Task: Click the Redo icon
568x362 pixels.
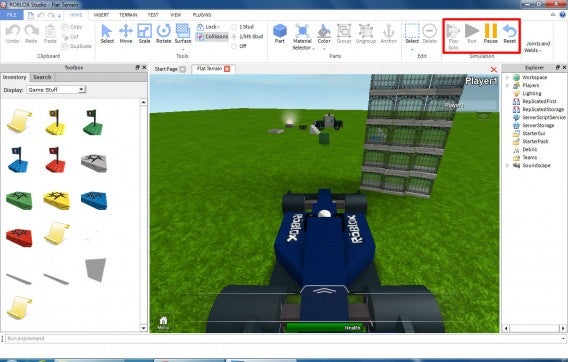Action: coord(32,34)
